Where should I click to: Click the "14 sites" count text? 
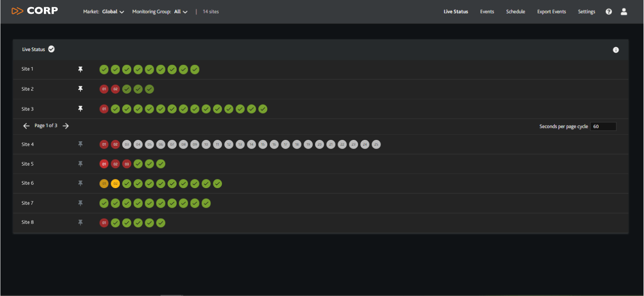(x=211, y=11)
